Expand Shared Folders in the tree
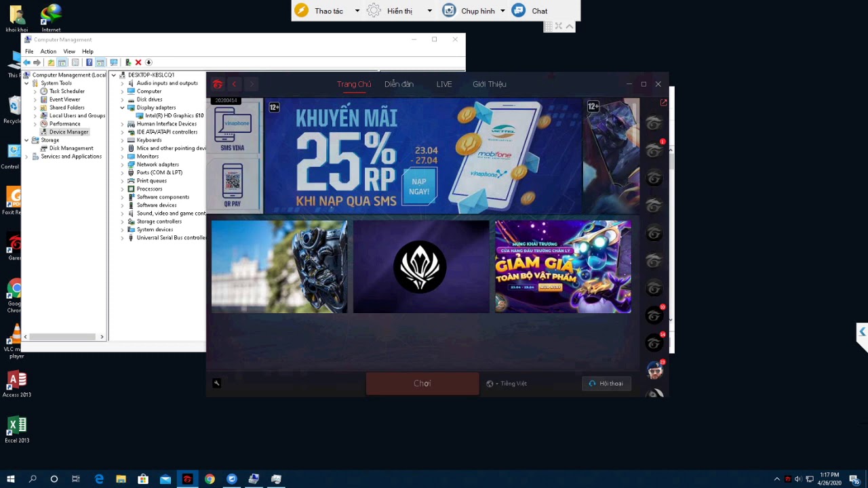The width and height of the screenshot is (868, 488). [35, 107]
